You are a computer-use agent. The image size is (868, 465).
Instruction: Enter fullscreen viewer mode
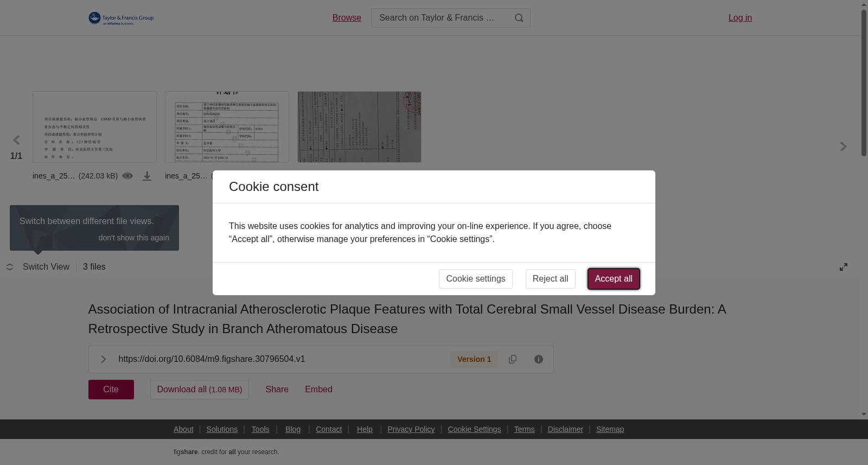coord(844,267)
